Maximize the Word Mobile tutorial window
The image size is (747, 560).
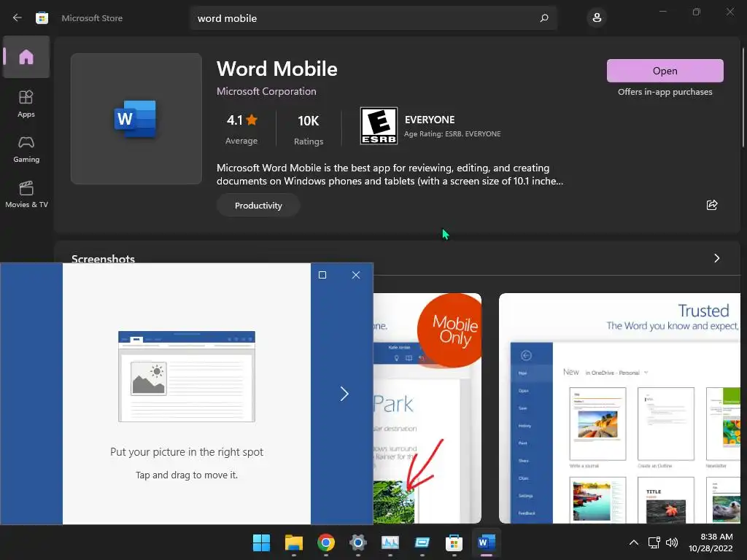point(322,275)
